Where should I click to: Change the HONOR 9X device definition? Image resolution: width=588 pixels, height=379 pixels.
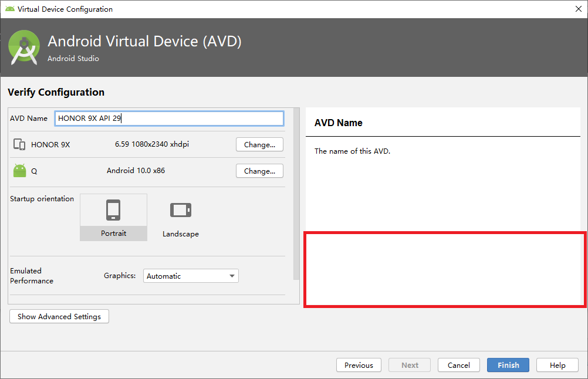(259, 145)
